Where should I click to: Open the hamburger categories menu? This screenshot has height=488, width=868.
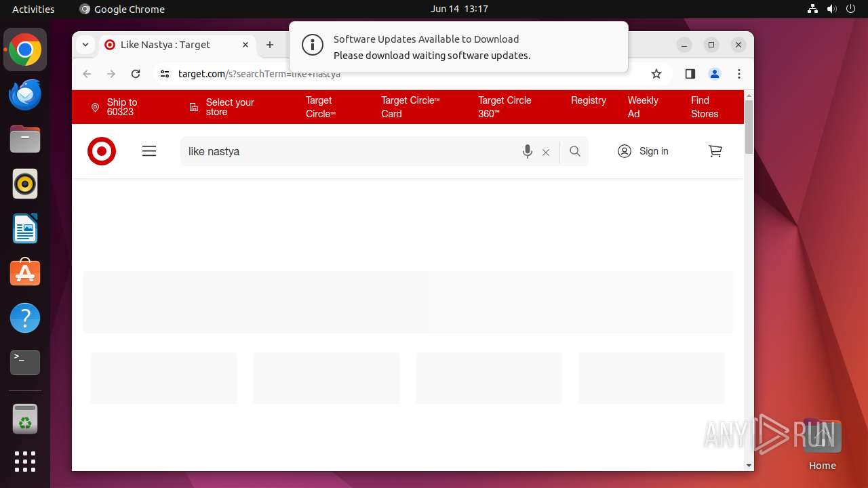click(x=149, y=151)
